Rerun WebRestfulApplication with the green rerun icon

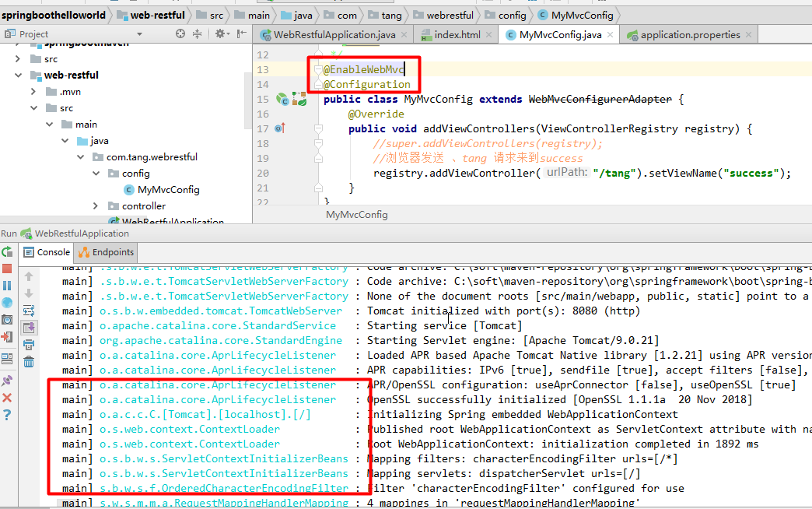pyautogui.click(x=7, y=252)
